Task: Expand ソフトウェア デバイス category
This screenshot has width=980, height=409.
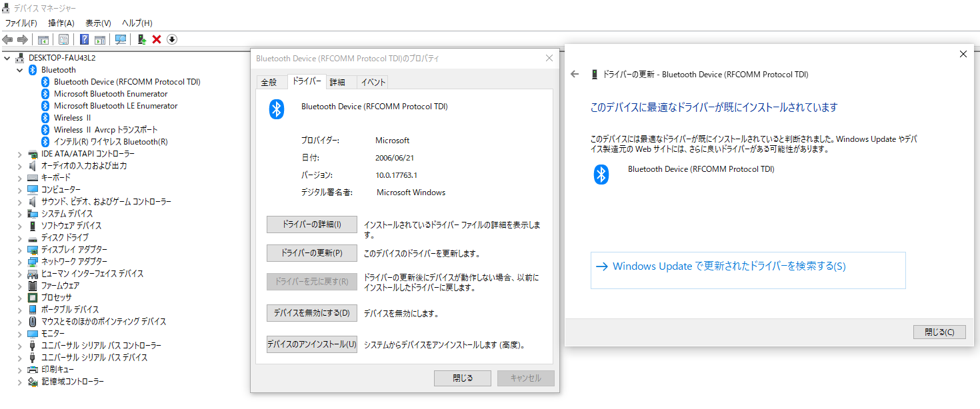Action: [x=19, y=225]
